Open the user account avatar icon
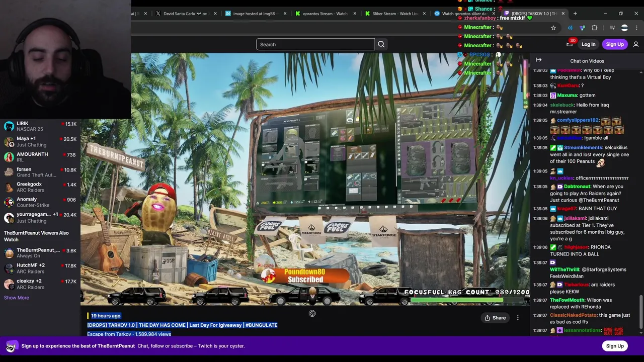The width and height of the screenshot is (644, 362). [x=636, y=44]
